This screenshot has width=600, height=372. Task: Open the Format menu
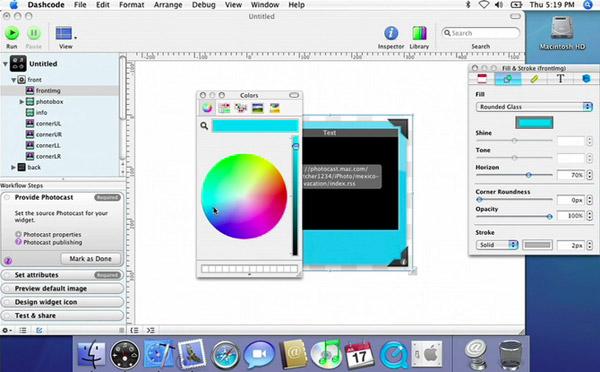point(131,5)
